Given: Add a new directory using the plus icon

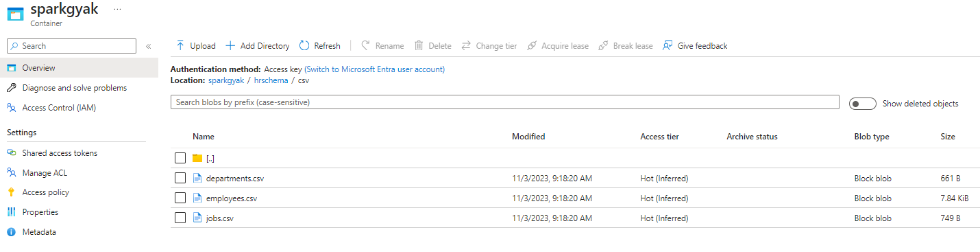Looking at the screenshot, I should tap(230, 46).
